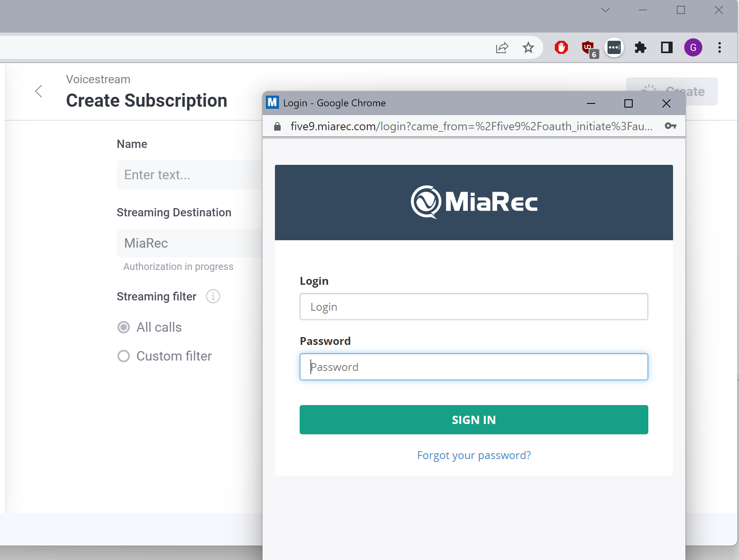Expand the tab search chevron in title bar
The height and width of the screenshot is (560, 739).
click(x=605, y=10)
